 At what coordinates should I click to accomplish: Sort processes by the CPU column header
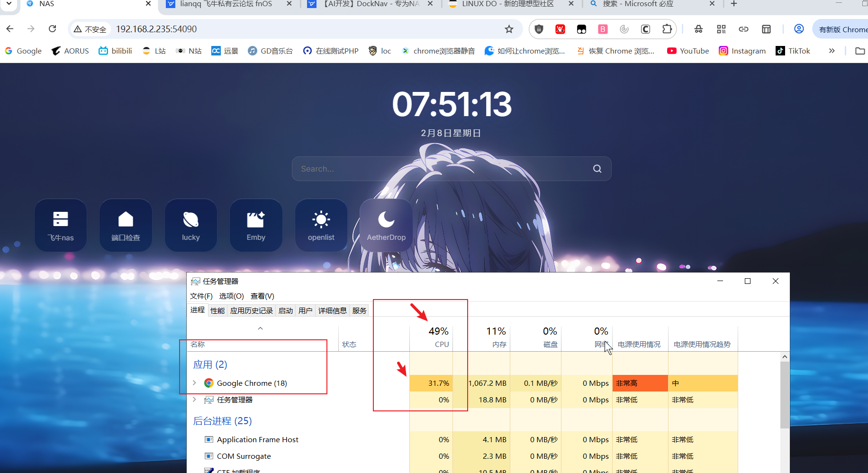click(432, 338)
